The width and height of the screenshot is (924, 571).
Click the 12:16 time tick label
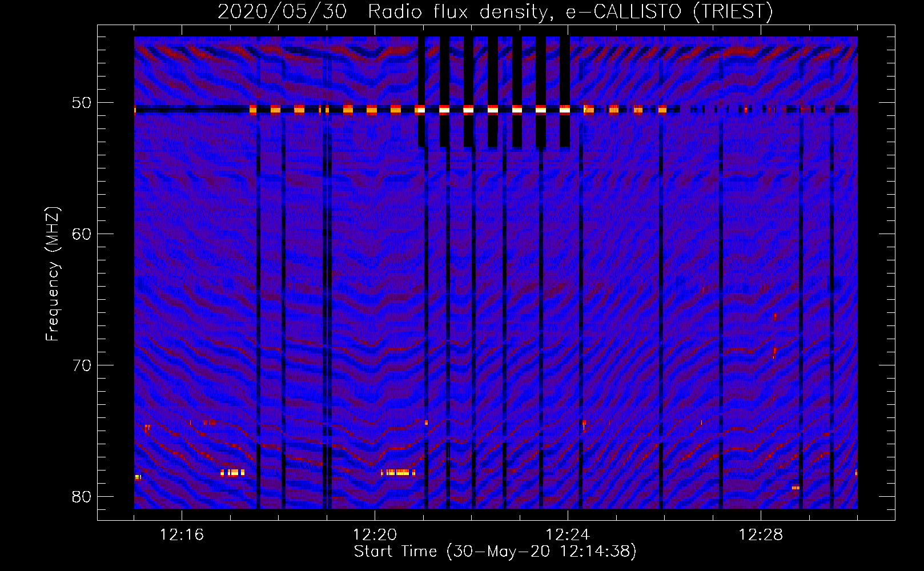[x=182, y=535]
